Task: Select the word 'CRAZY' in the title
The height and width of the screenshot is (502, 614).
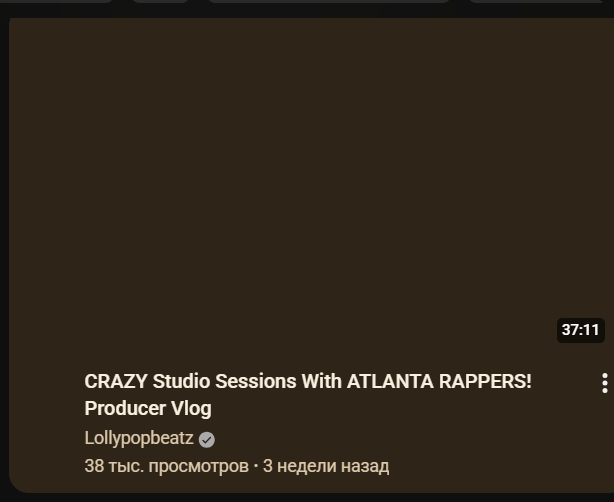Action: [116, 381]
